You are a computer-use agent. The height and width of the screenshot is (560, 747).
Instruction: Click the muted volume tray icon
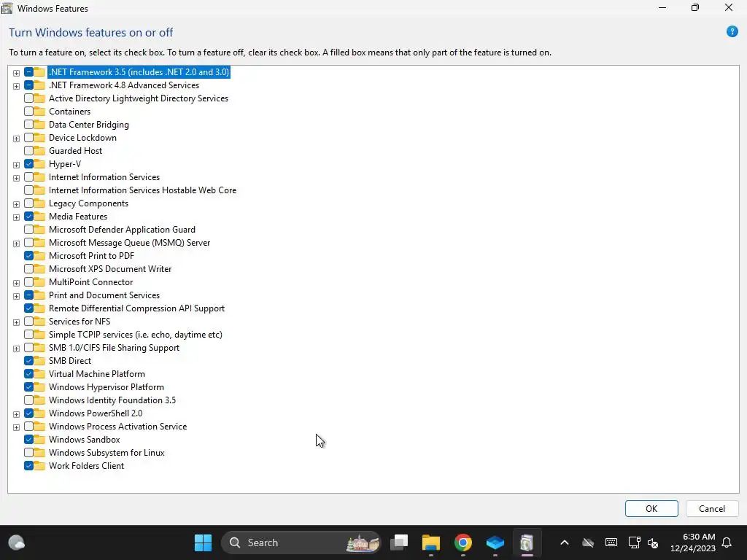(653, 542)
